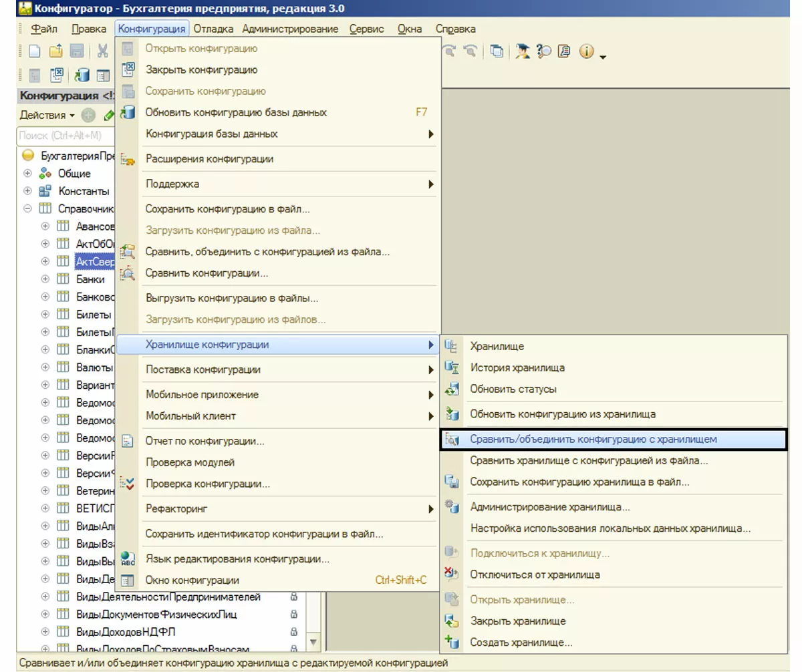Select Сравнить/объединить конфигурацию с хранилищем
This screenshot has height=672, width=802.
593,440
